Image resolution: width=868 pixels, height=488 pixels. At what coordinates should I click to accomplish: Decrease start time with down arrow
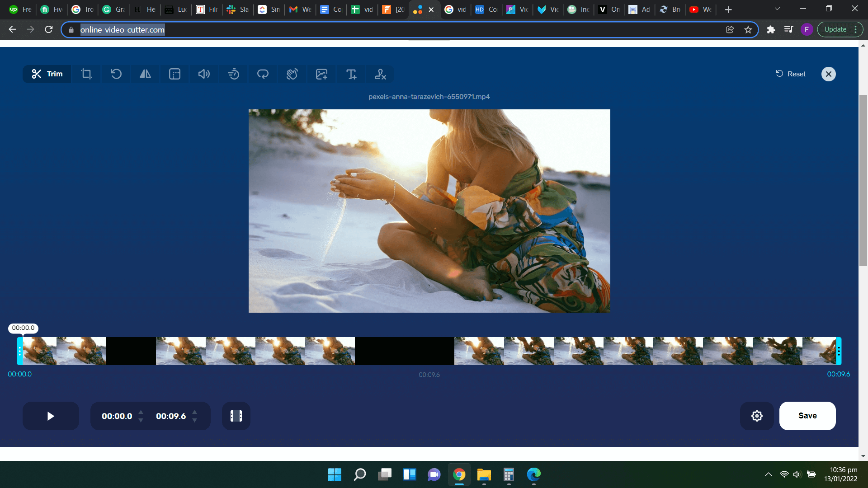coord(141,421)
